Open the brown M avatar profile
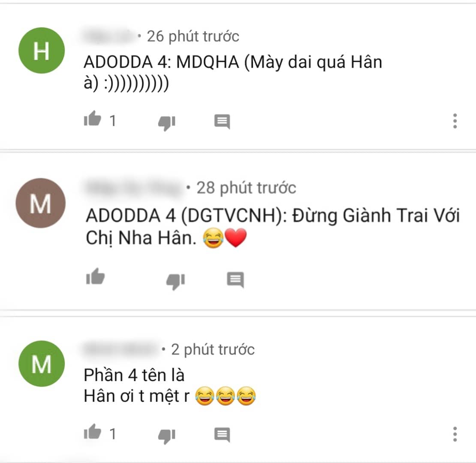 point(40,203)
